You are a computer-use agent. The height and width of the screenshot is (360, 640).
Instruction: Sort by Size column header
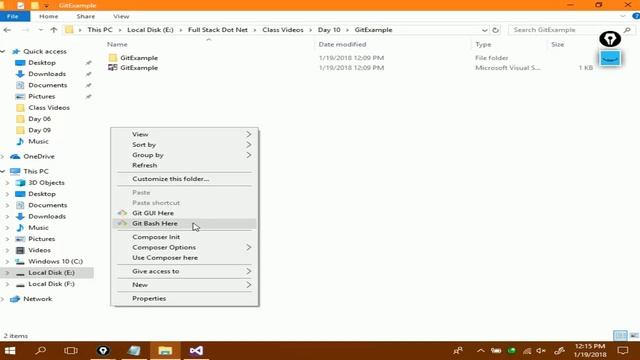pyautogui.click(x=558, y=44)
